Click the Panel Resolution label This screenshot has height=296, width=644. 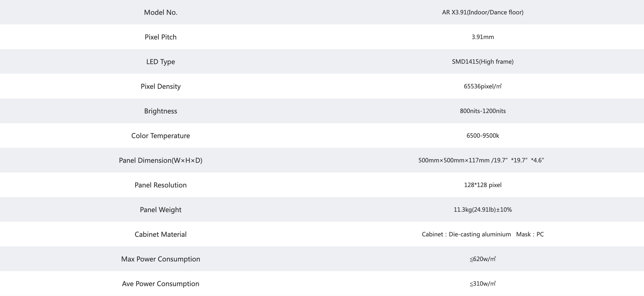160,185
